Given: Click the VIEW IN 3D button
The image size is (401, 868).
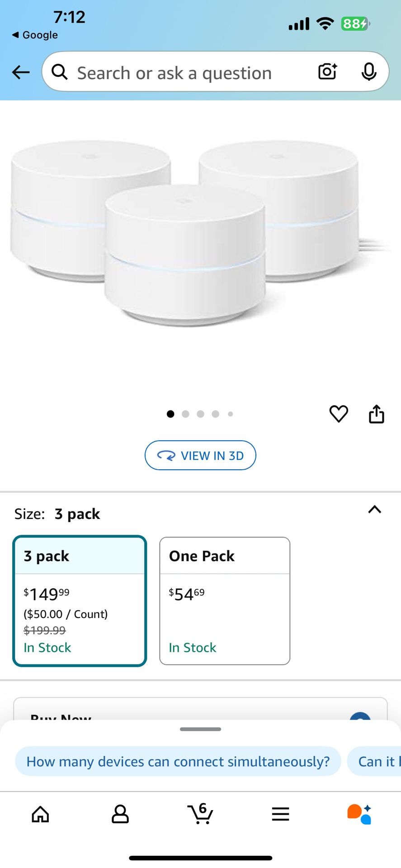Looking at the screenshot, I should pyautogui.click(x=200, y=455).
